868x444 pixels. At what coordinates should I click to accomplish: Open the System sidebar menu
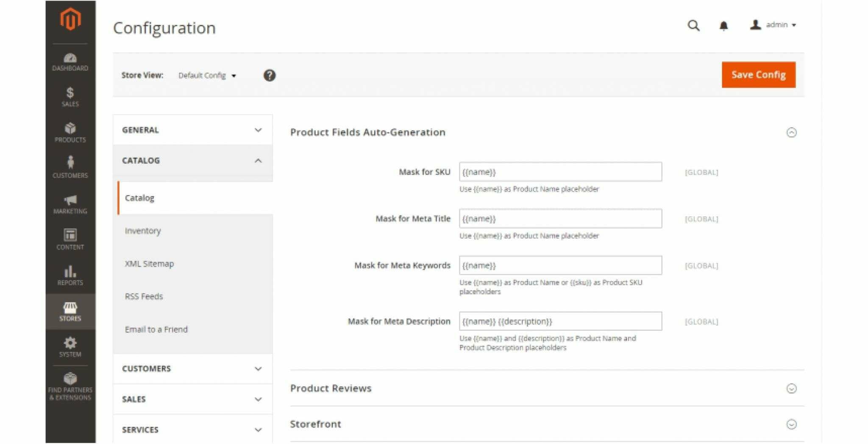point(70,347)
